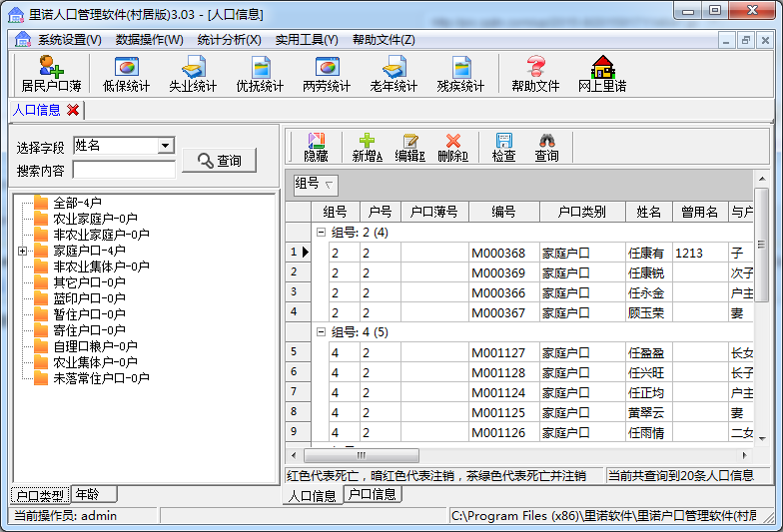Collapse the 组号: 2 (4) group
Viewport: 783px width, 532px height.
coord(321,233)
